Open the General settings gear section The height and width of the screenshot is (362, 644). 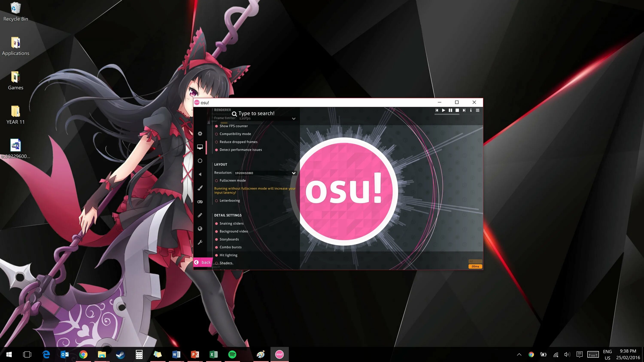click(200, 134)
